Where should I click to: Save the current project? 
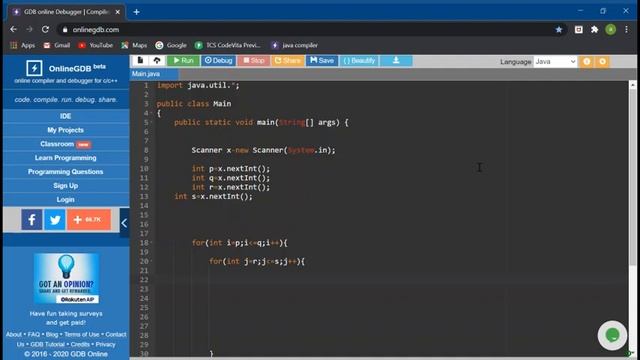tap(322, 60)
